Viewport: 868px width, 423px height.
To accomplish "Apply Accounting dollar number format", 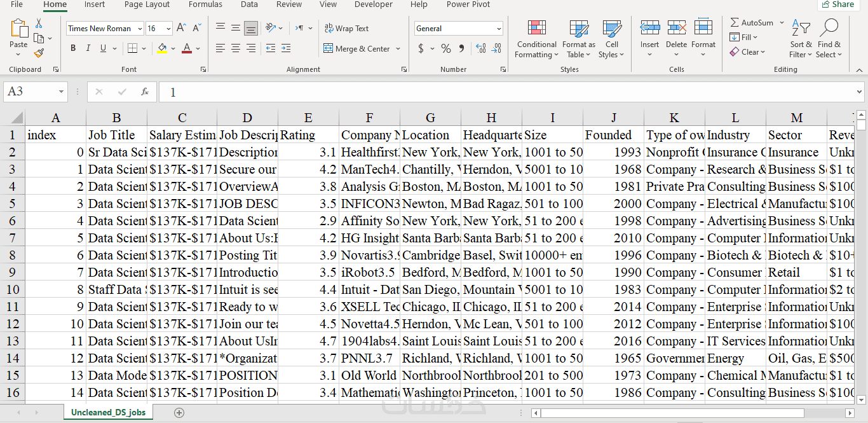I will pyautogui.click(x=421, y=48).
